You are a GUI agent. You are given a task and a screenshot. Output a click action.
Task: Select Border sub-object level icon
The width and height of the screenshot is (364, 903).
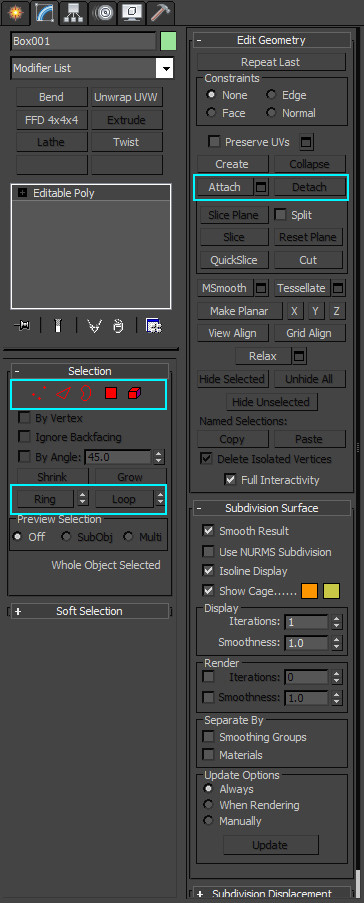pos(86,393)
